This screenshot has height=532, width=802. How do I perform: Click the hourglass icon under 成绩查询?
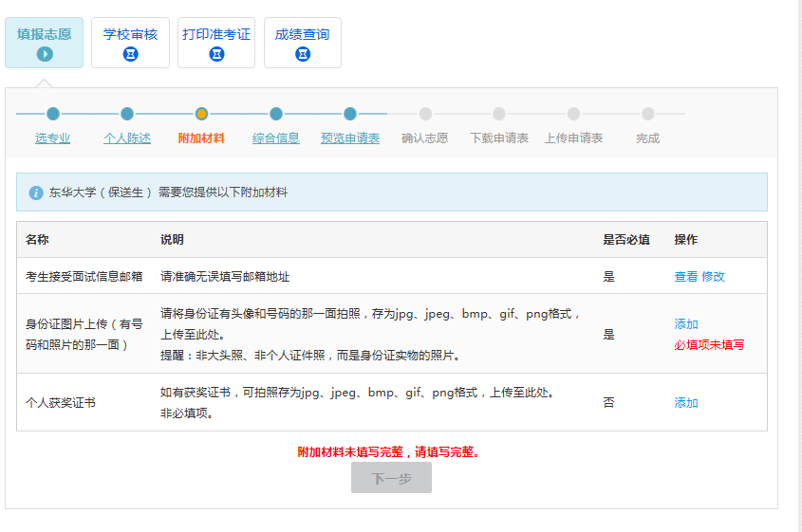tap(302, 54)
